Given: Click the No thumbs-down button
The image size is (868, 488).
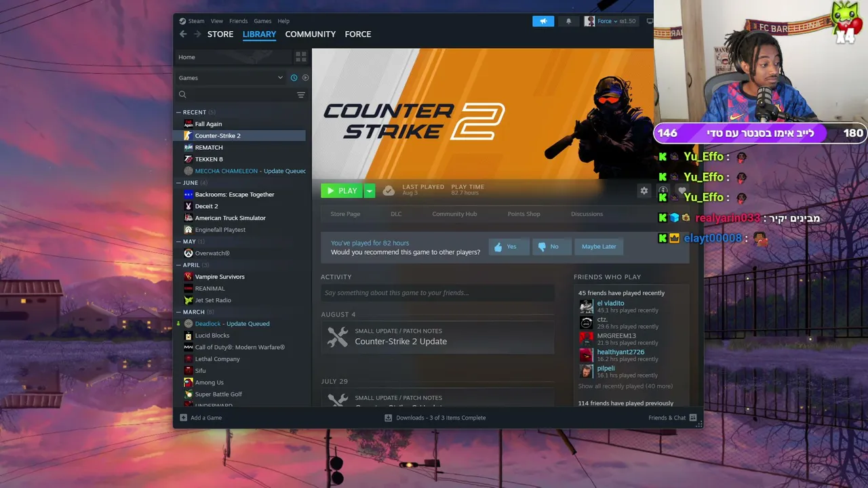Looking at the screenshot, I should 551,247.
